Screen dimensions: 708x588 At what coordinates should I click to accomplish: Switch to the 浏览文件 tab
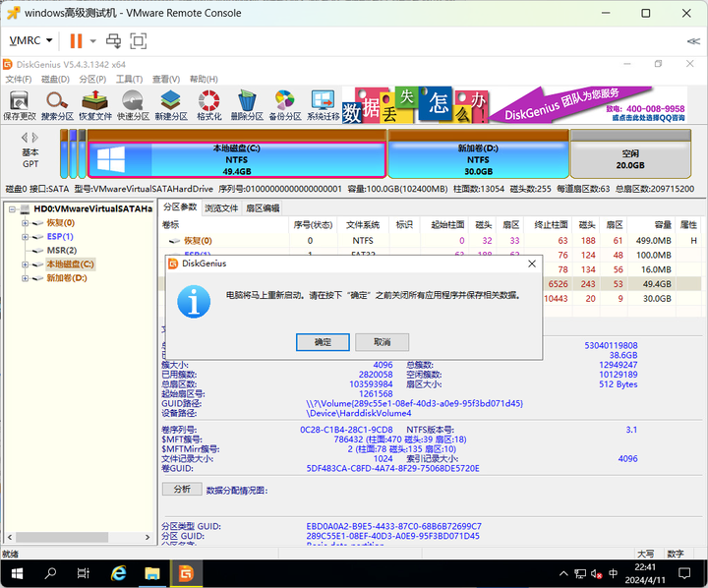(221, 207)
